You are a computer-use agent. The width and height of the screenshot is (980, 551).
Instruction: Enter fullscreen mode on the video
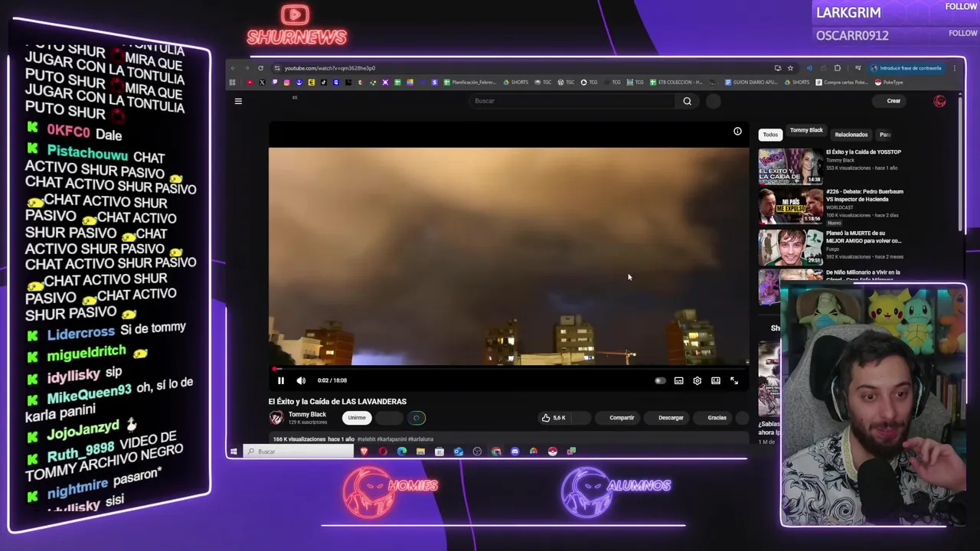pyautogui.click(x=733, y=380)
